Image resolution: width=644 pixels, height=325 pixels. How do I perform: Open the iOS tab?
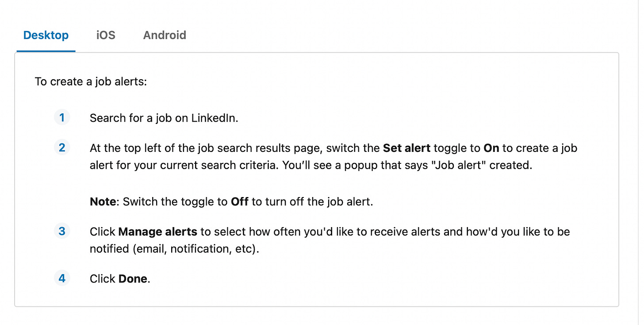[x=106, y=35]
